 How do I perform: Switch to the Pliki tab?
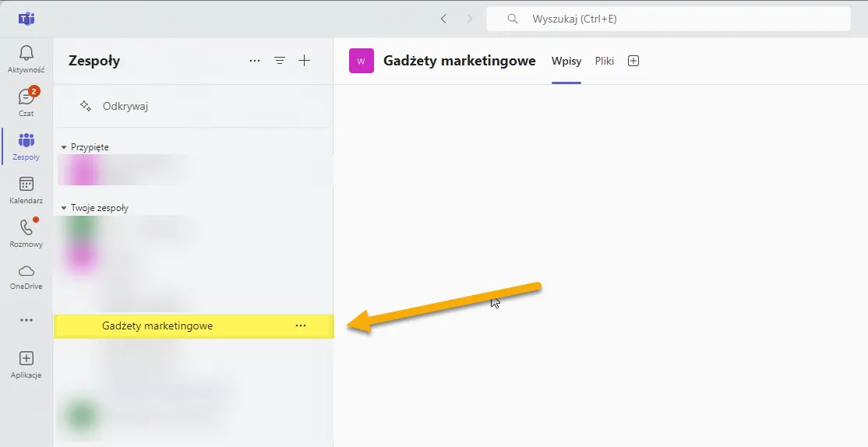[x=604, y=61]
